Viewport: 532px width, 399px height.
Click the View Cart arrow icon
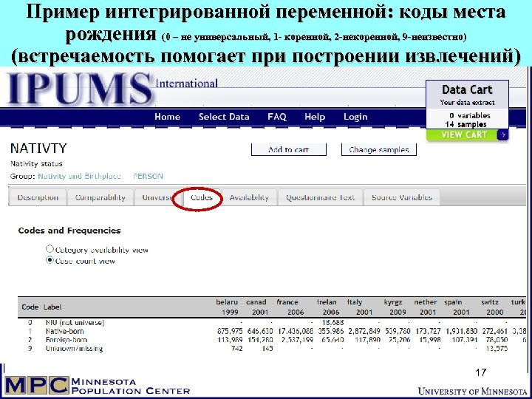tap(503, 135)
